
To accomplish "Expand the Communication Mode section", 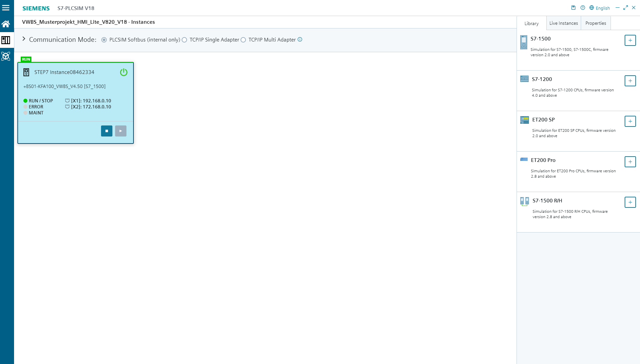I will [24, 39].
